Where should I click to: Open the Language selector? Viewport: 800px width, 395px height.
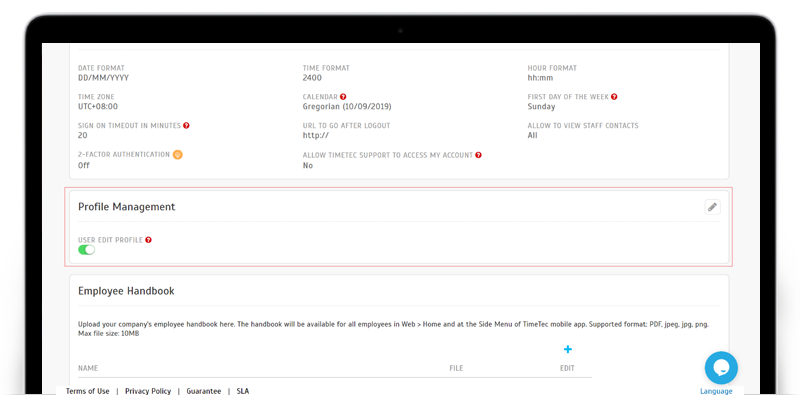(x=716, y=391)
